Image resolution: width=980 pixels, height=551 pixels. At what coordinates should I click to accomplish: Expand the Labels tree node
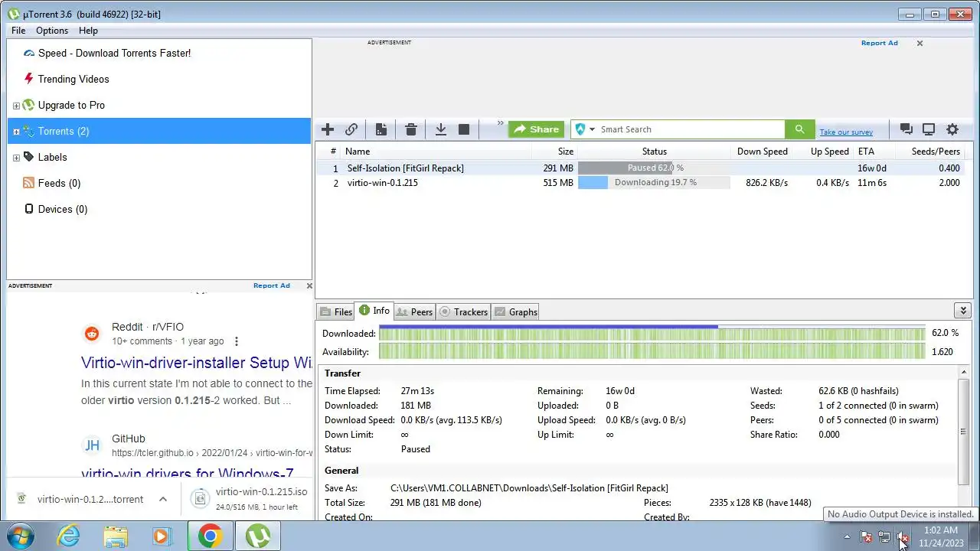(16, 158)
